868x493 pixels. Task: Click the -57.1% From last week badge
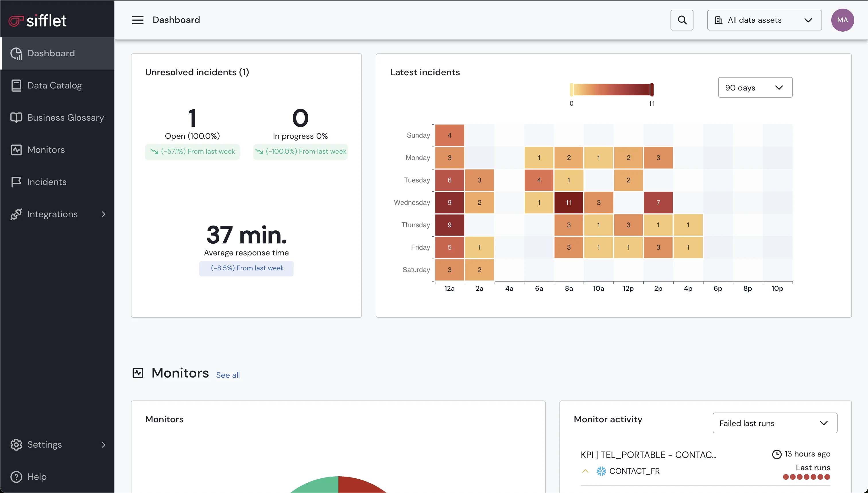(x=192, y=151)
